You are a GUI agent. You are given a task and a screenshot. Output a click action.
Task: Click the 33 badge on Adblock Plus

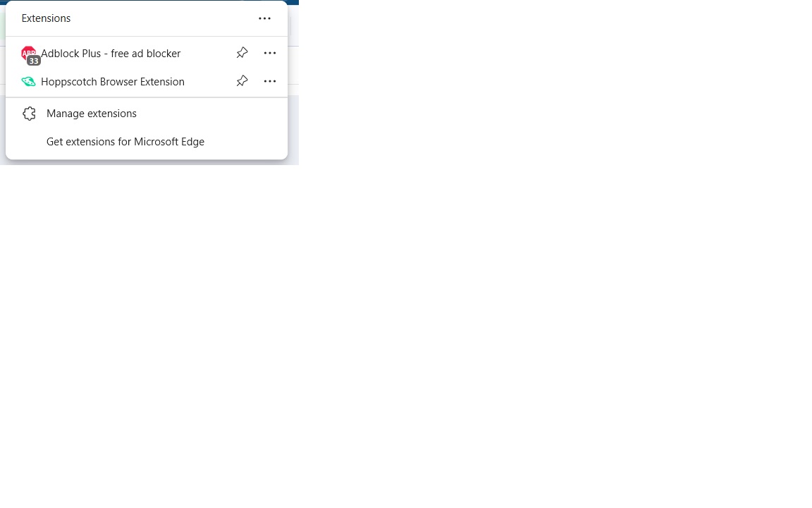[x=34, y=61]
